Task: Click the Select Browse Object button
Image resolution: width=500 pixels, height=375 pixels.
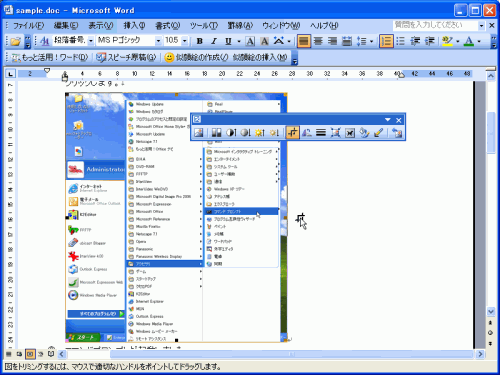Action: pyautogui.click(x=491, y=333)
